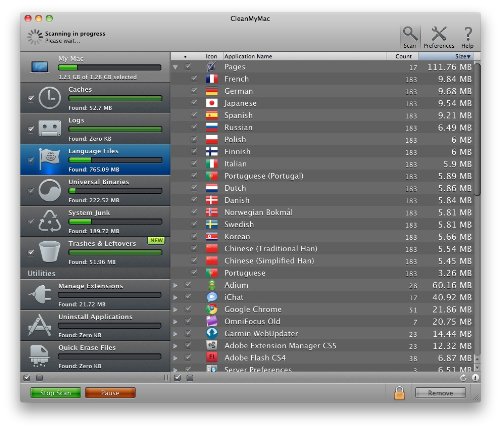Click the Caches clock icon
Viewport: 500px width, 429px height.
(x=50, y=98)
